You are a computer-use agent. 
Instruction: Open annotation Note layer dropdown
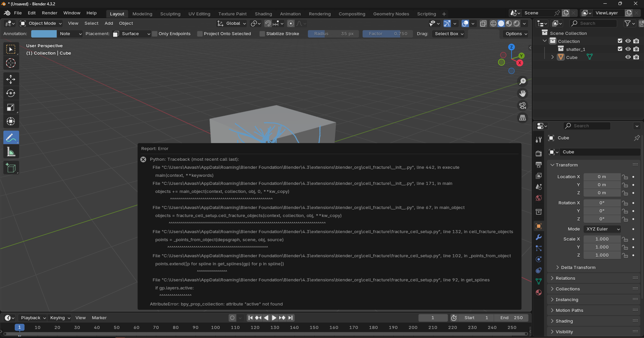pyautogui.click(x=70, y=34)
